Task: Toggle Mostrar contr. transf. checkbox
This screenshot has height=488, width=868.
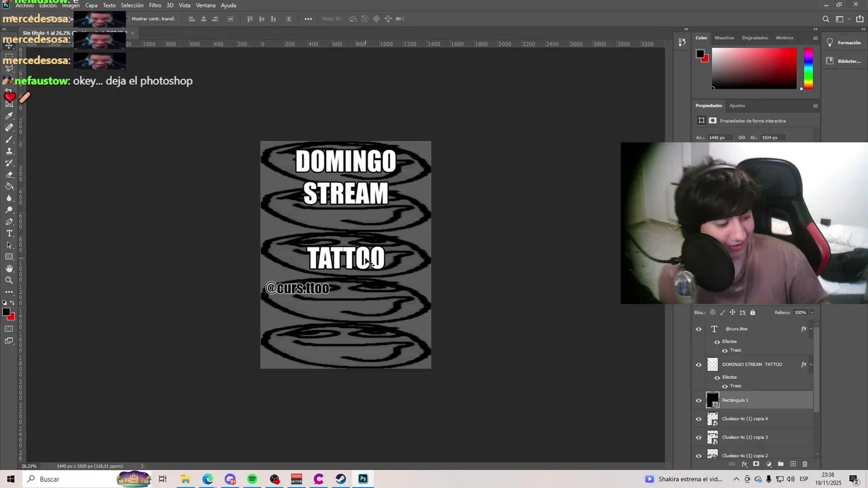Action: [127, 19]
